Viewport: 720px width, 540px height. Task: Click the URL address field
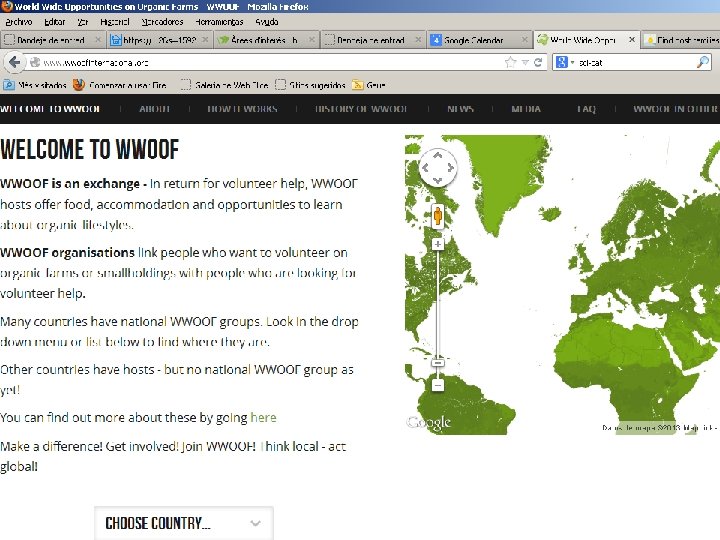point(271,62)
